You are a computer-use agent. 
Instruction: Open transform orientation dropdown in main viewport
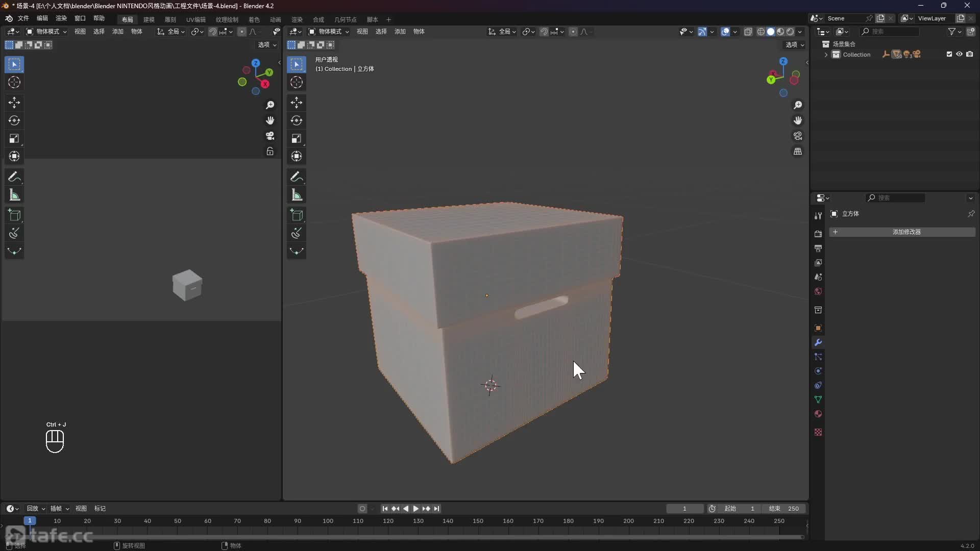click(x=502, y=32)
